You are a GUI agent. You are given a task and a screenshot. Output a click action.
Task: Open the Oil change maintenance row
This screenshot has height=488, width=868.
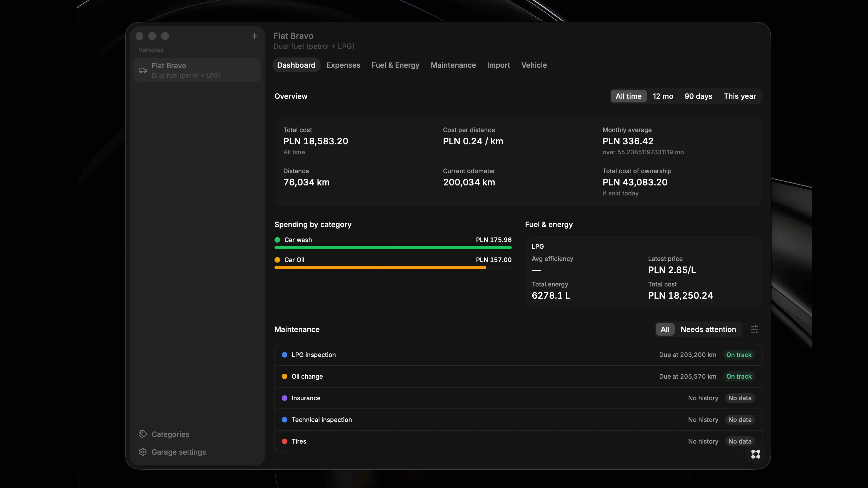point(518,376)
